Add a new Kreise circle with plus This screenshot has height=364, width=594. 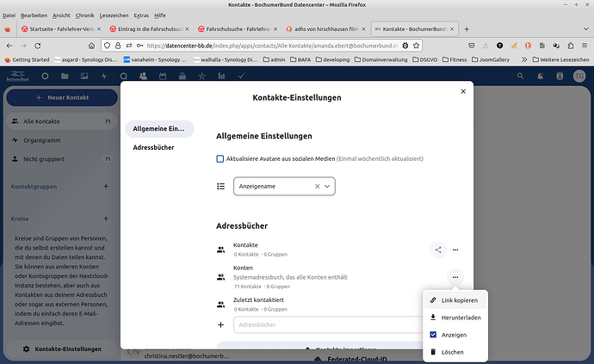[x=106, y=219]
